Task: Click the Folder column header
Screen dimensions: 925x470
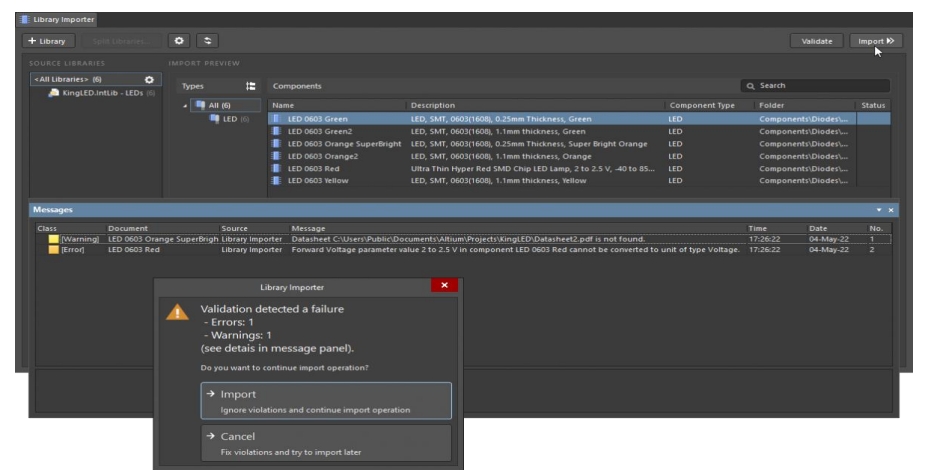Action: pyautogui.click(x=805, y=105)
